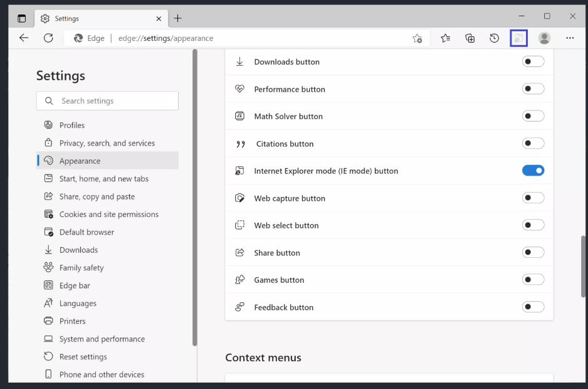588x389 pixels.
Task: Click the profile avatar icon
Action: tap(544, 38)
